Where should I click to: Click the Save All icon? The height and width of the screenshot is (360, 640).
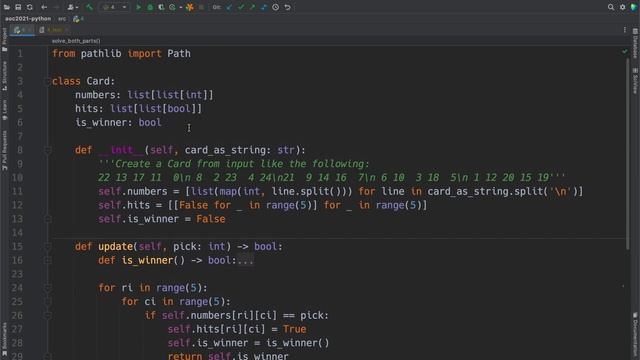click(x=18, y=7)
